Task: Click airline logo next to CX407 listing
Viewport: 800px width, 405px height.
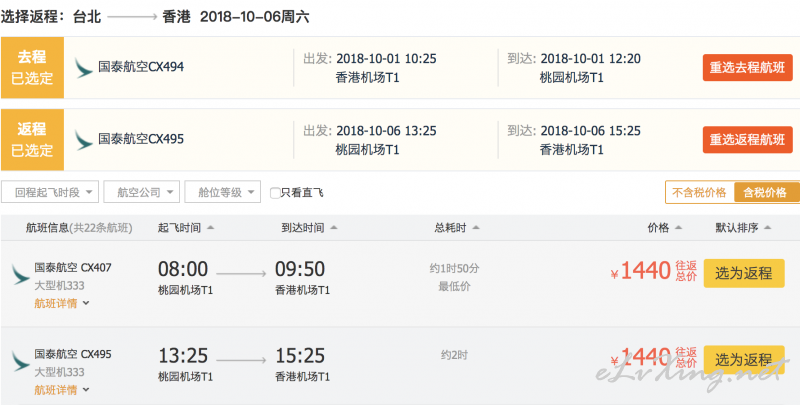Action: pyautogui.click(x=21, y=274)
